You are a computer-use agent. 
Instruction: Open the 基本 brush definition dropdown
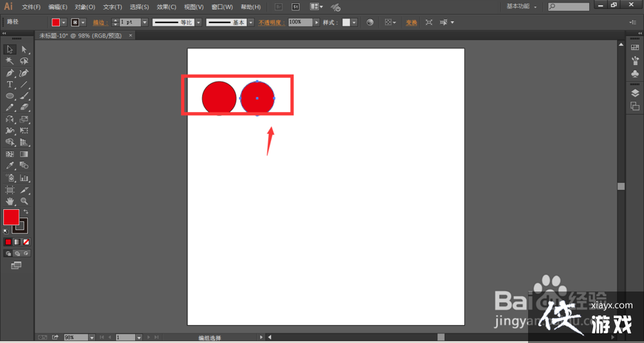point(251,23)
